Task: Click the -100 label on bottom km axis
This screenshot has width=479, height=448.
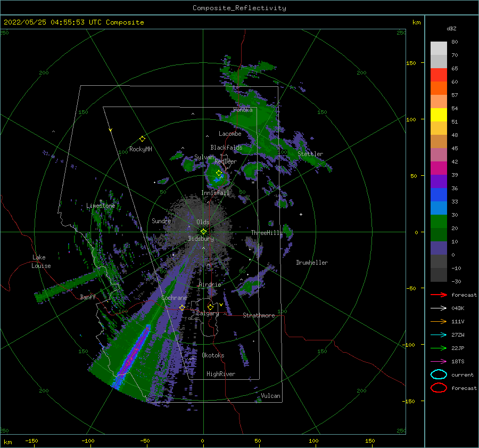Action: point(88,441)
